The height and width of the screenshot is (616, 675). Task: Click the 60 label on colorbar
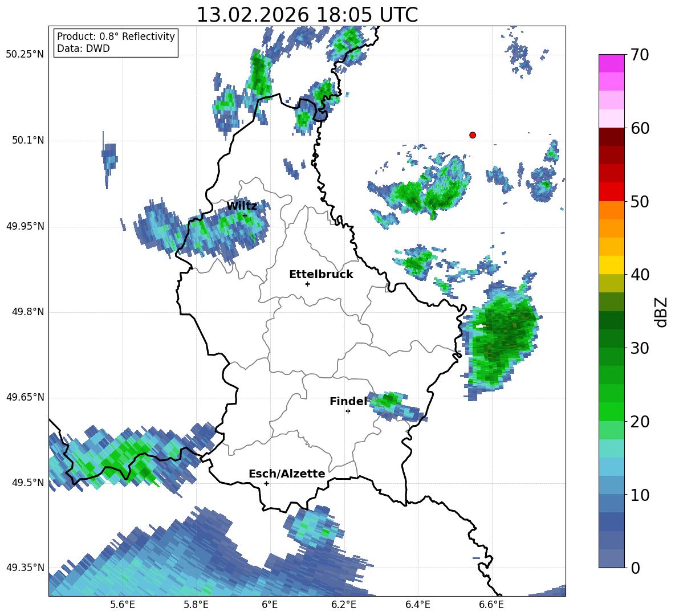(640, 128)
